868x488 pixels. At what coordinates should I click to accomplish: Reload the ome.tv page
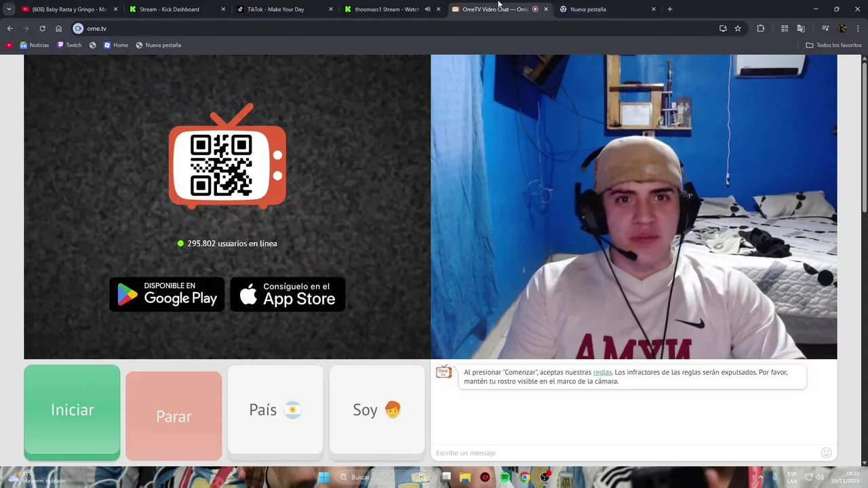[x=42, y=28]
